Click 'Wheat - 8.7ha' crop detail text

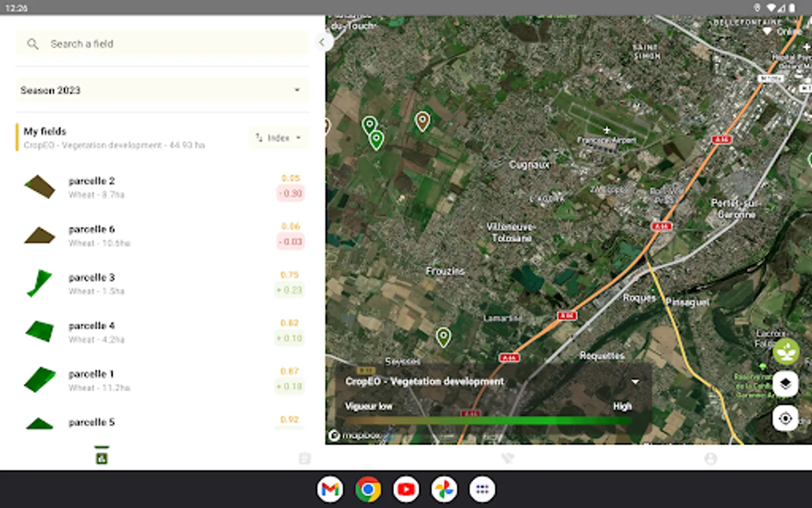pos(96,195)
